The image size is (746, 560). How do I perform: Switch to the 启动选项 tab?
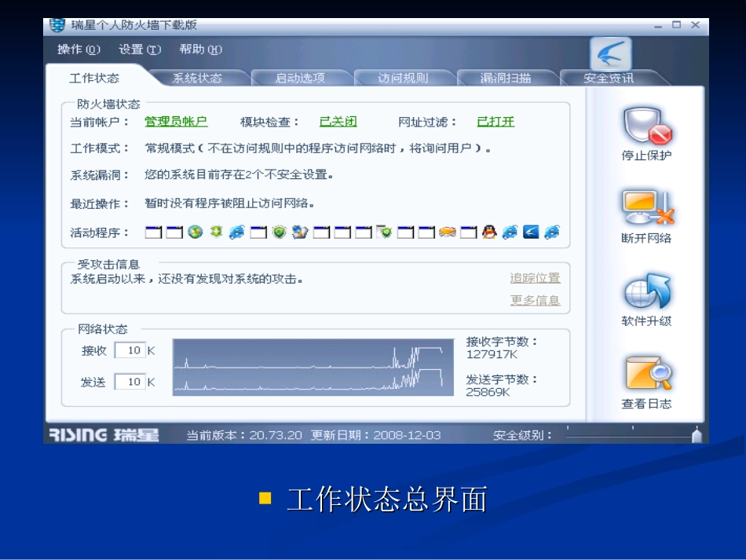pos(300,78)
